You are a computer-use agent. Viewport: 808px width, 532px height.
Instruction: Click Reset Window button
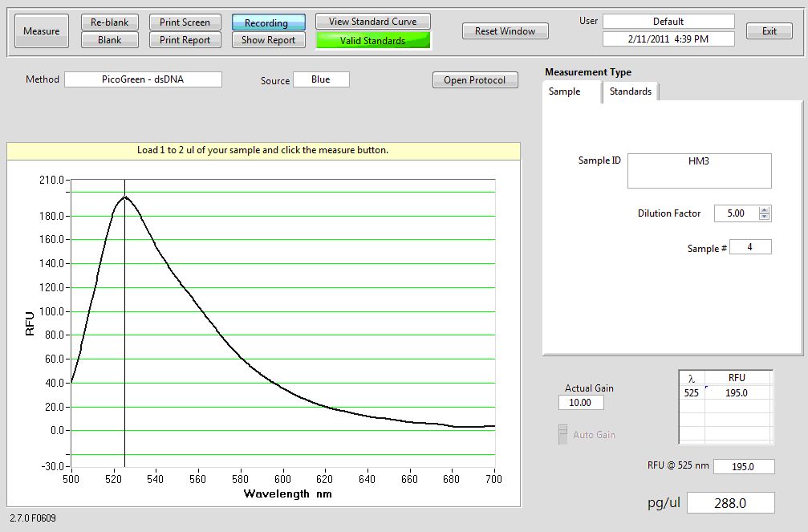[505, 31]
